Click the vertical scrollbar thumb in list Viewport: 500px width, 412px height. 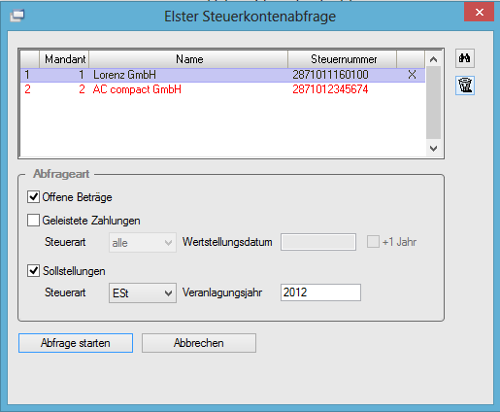(433, 103)
